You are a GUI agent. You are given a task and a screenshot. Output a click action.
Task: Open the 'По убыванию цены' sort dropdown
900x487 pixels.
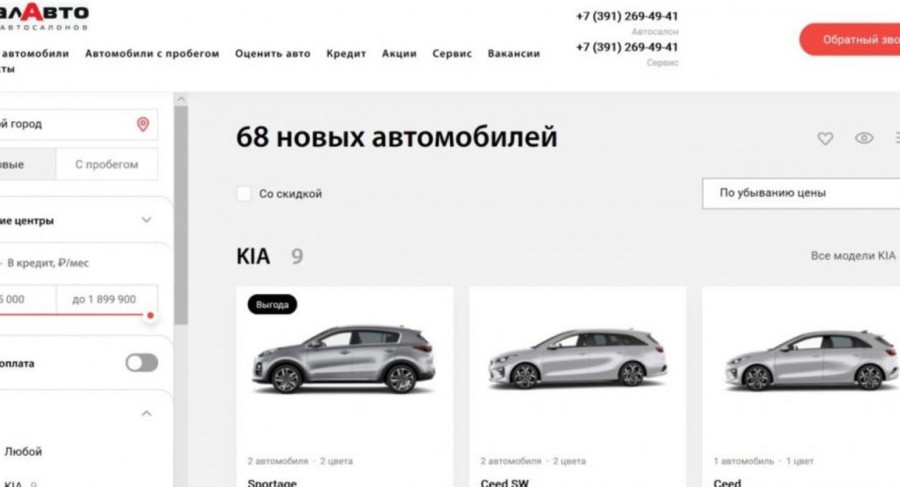[801, 193]
